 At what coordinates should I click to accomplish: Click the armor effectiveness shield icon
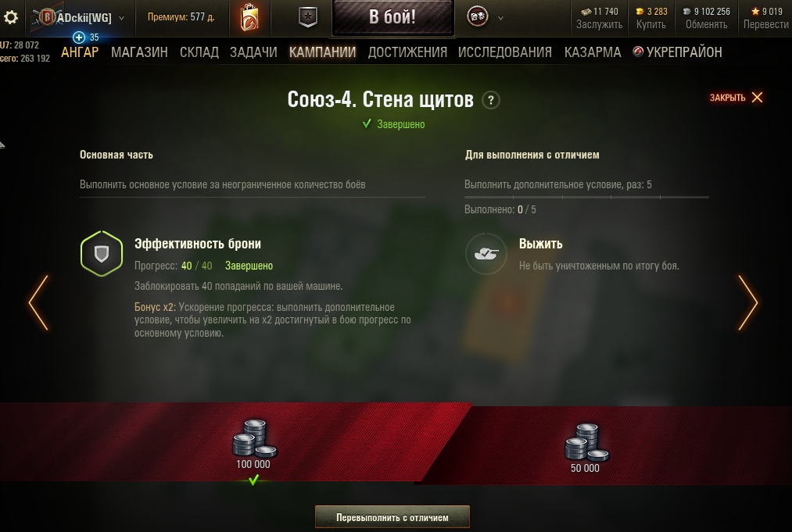[102, 253]
